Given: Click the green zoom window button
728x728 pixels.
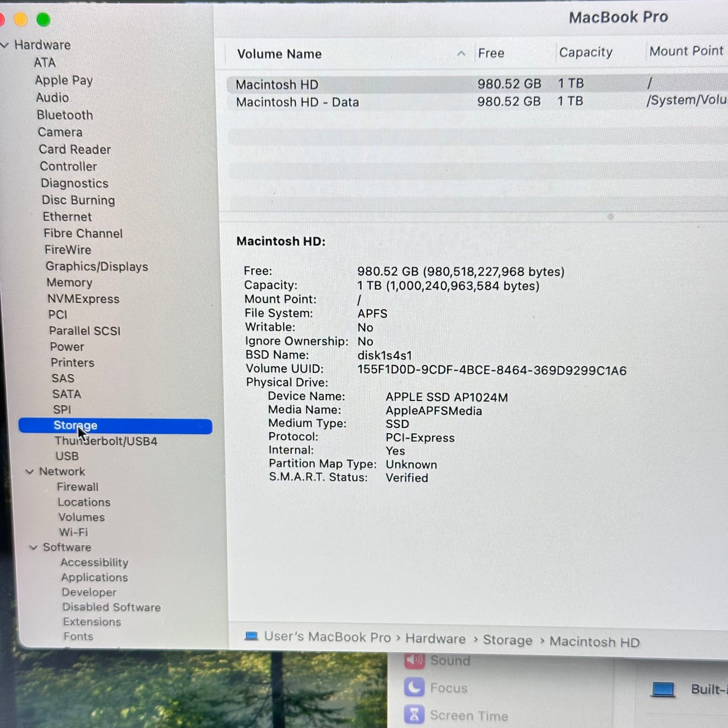Looking at the screenshot, I should point(43,20).
